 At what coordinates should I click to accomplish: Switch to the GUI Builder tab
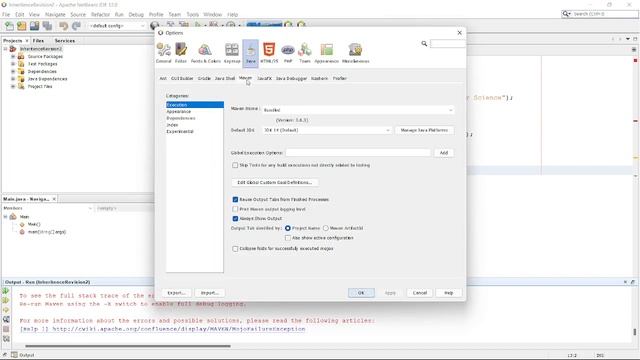click(x=182, y=78)
